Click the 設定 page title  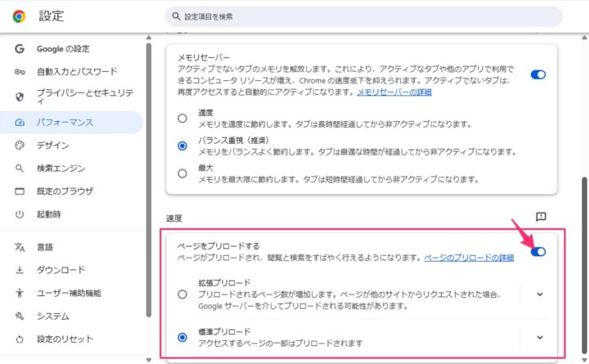tap(52, 16)
